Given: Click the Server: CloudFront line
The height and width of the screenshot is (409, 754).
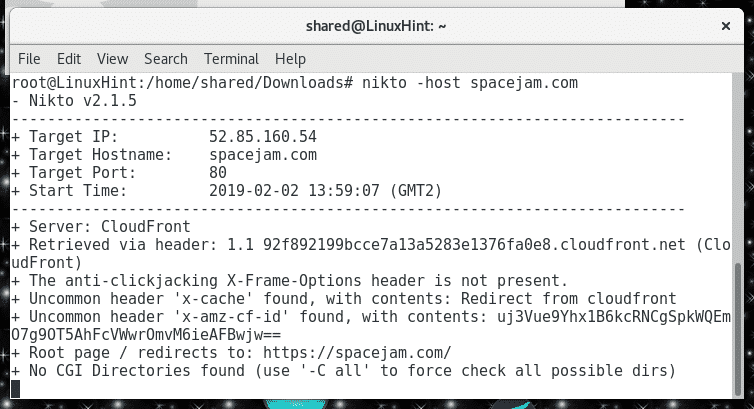Looking at the screenshot, I should [x=101, y=227].
